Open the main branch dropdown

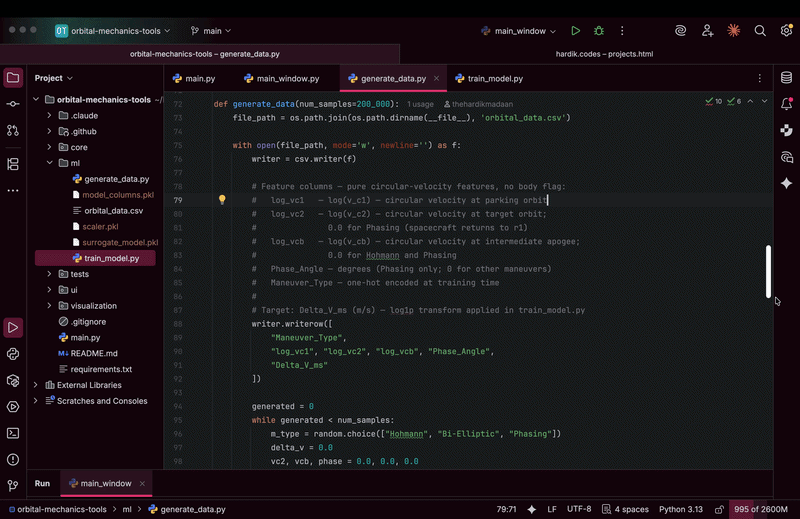[x=212, y=31]
